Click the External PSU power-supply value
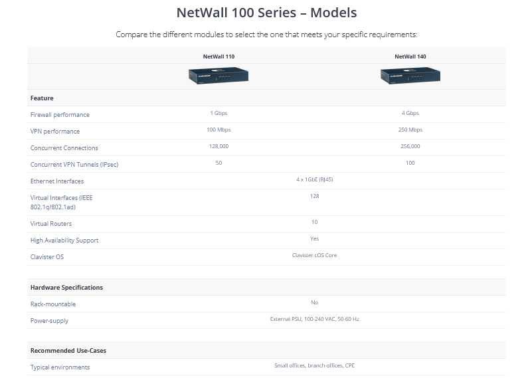The width and height of the screenshot is (532, 392). tap(315, 319)
